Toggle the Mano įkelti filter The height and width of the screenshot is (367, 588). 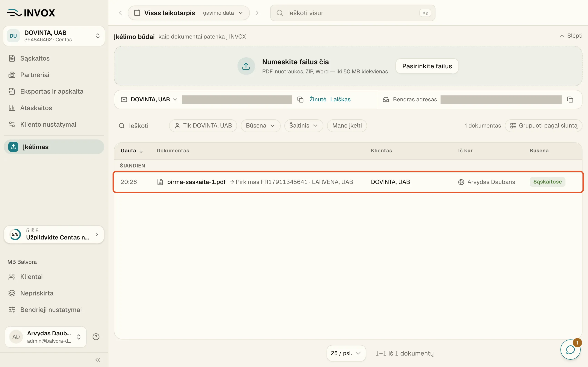[x=347, y=125]
